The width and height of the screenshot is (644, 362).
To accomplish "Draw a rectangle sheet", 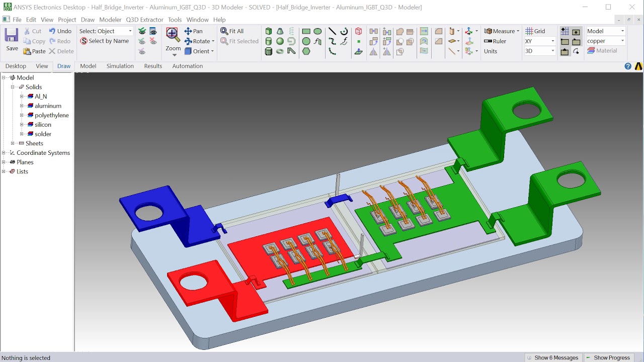I will tap(306, 31).
